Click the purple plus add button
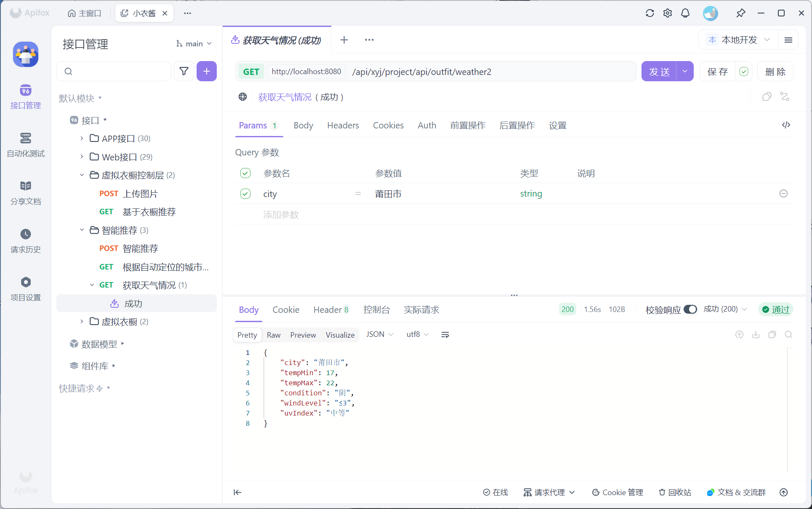Viewport: 812px width, 509px height. [x=206, y=71]
